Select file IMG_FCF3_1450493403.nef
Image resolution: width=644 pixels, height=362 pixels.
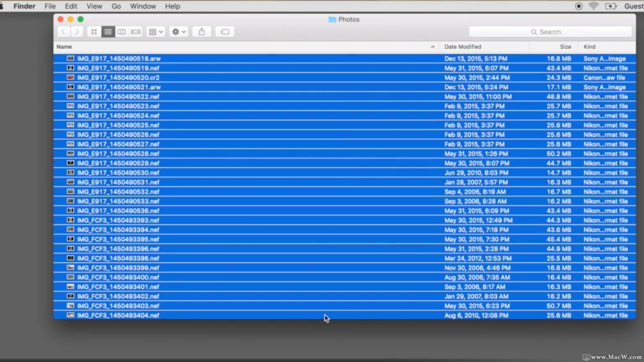tap(344, 306)
